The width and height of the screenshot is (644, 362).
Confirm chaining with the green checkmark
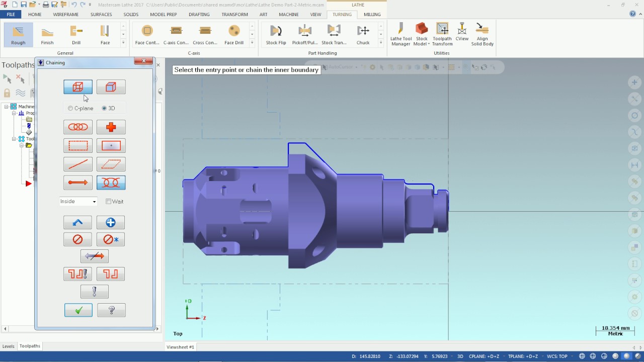click(78, 310)
